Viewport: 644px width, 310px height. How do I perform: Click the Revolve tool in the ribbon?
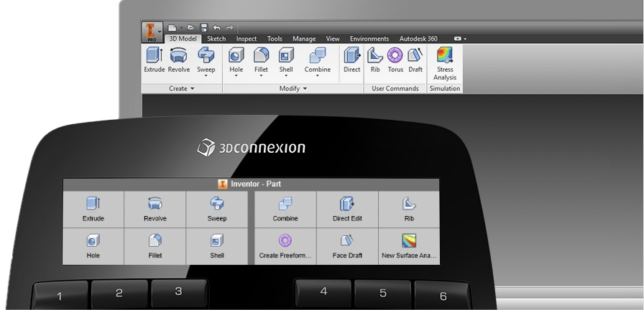[x=179, y=60]
